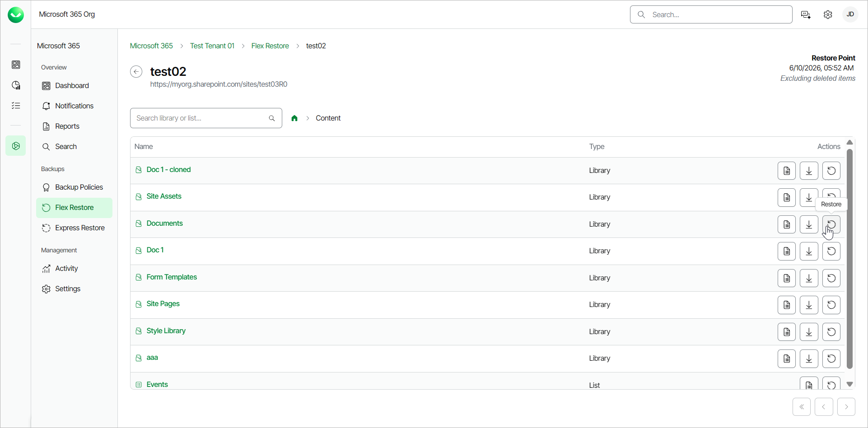Click the green app logo icon
Viewport: 868px width, 428px height.
coord(16,15)
